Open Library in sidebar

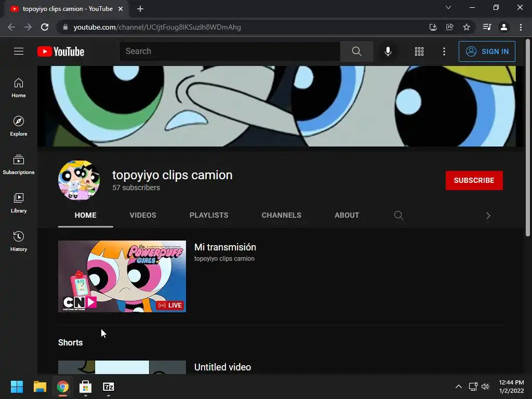pyautogui.click(x=19, y=203)
